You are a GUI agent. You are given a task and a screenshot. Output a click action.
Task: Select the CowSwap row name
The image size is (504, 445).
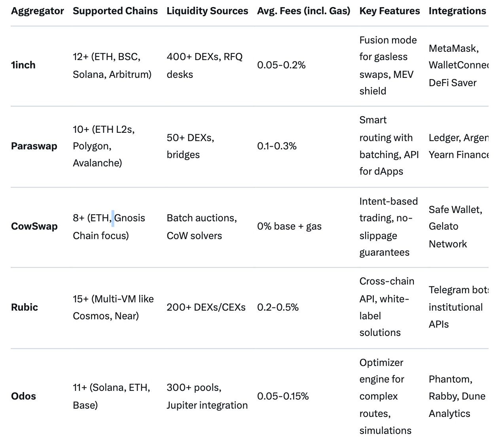34,226
